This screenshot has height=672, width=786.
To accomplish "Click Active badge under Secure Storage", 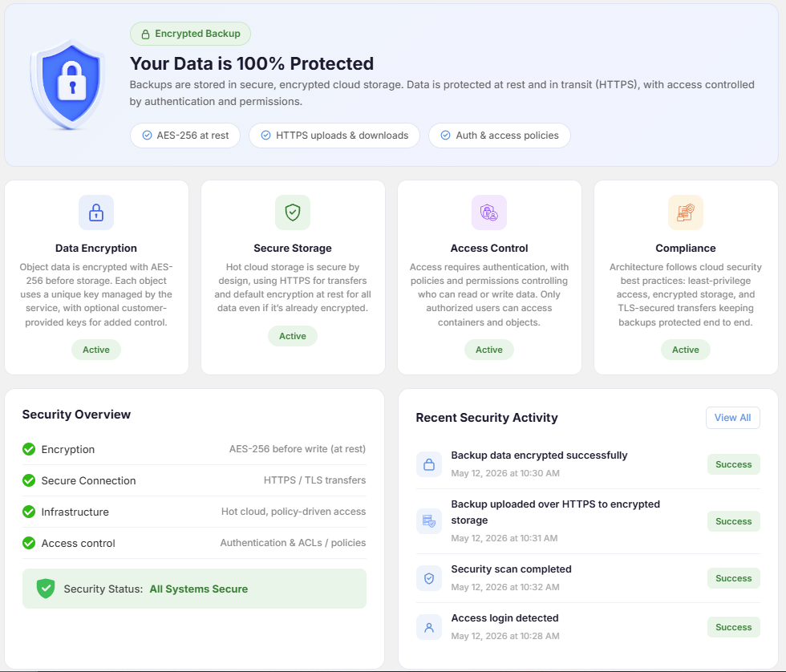I will [293, 336].
